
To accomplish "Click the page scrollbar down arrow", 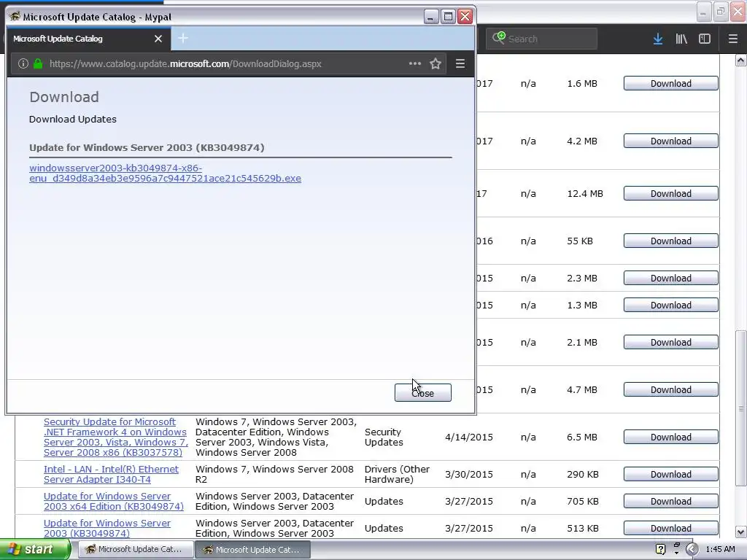I will [x=740, y=532].
